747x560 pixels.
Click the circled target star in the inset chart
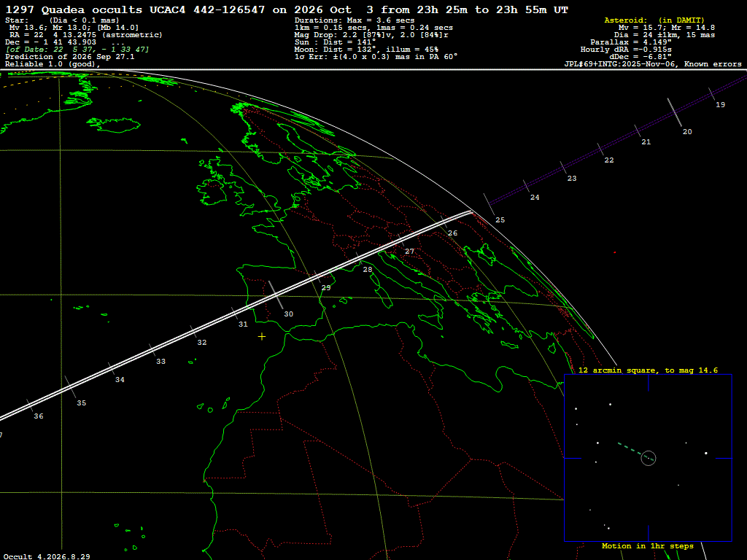tap(649, 458)
